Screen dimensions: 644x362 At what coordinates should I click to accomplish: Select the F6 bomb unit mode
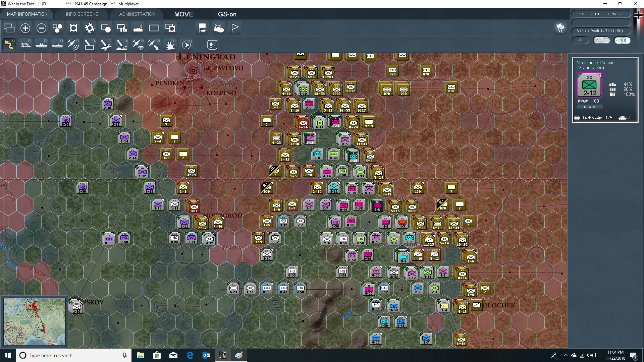click(x=90, y=45)
